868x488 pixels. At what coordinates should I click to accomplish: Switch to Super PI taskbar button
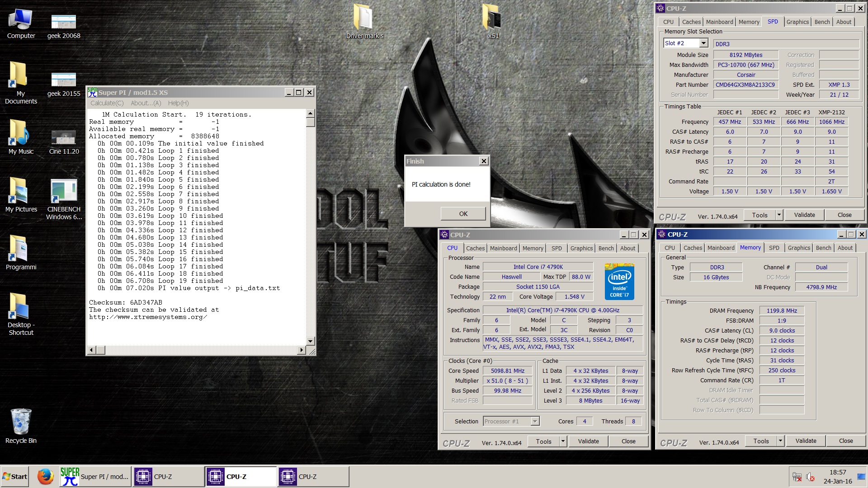click(95, 477)
